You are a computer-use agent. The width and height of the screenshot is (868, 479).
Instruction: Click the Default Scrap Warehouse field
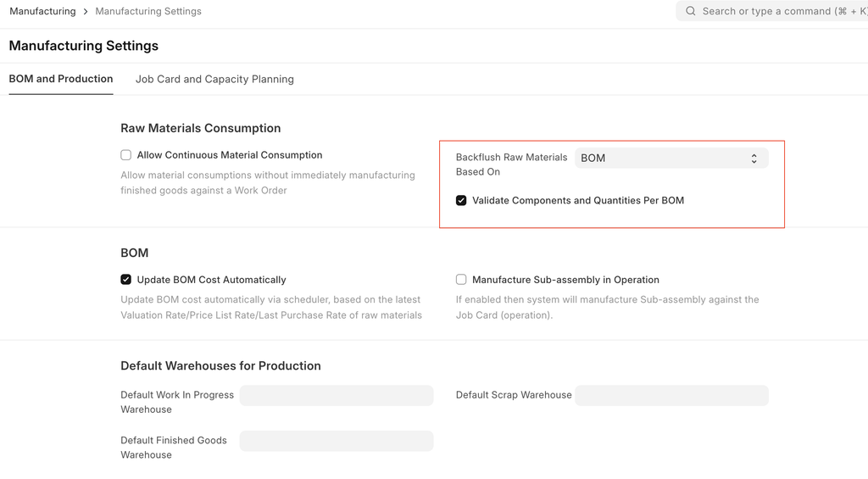click(x=671, y=396)
